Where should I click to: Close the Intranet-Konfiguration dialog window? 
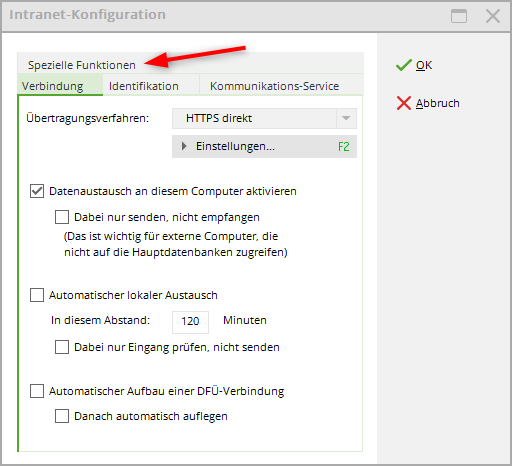(x=493, y=16)
